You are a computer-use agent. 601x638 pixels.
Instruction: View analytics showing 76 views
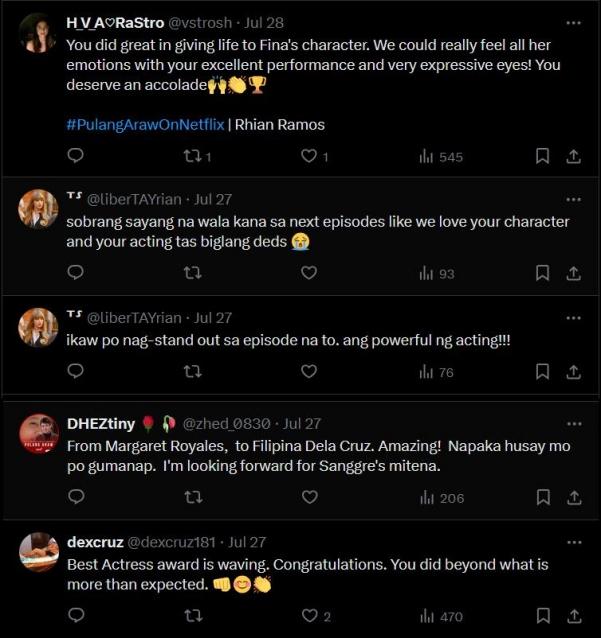[436, 371]
